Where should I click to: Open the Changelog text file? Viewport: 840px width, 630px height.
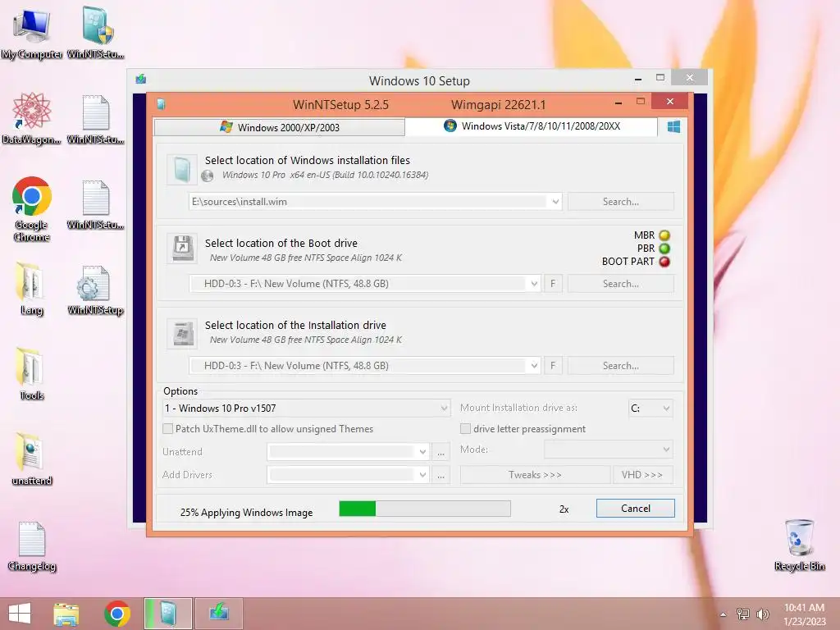tap(32, 546)
